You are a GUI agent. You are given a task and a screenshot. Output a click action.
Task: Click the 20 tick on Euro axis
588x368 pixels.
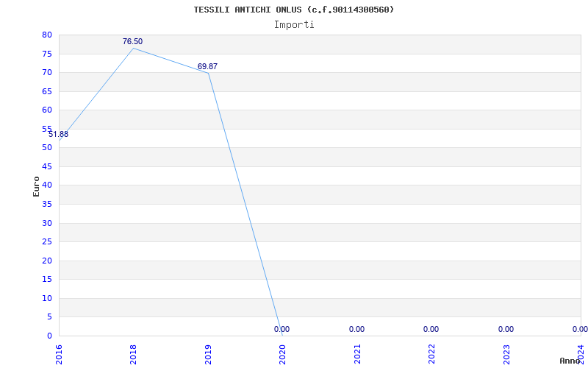(47, 261)
